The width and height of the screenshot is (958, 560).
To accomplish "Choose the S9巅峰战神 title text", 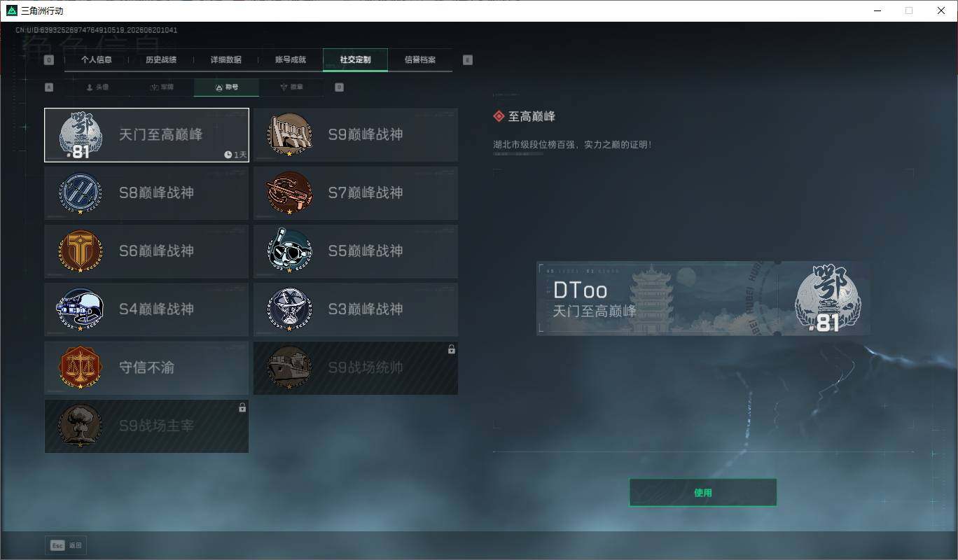I will [x=366, y=134].
